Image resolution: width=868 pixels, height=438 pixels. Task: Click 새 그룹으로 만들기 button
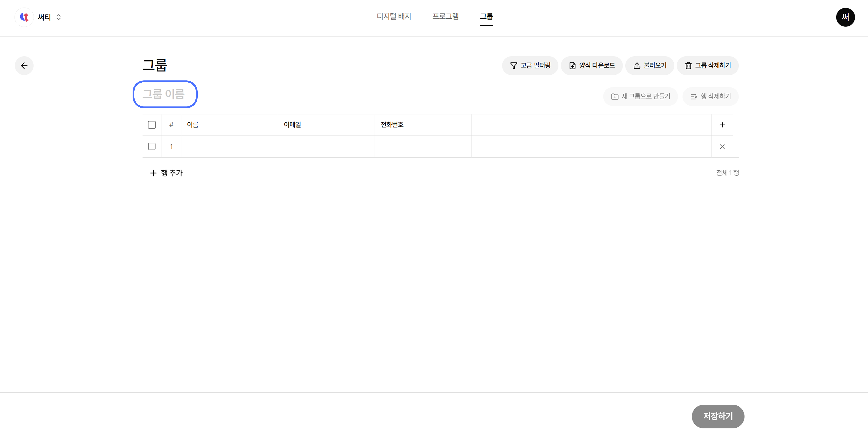coord(641,97)
